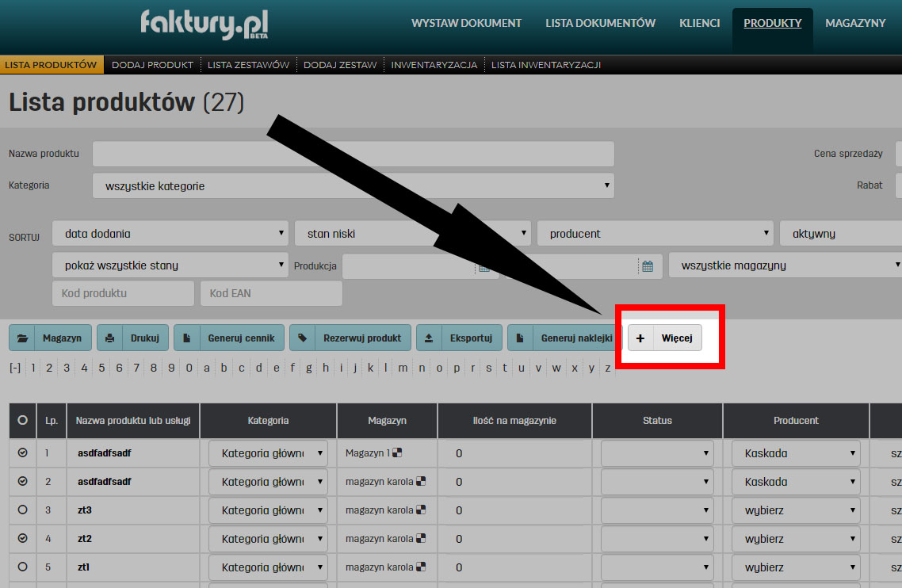Open the Więcej plus button
The height and width of the screenshot is (588, 902).
click(x=664, y=338)
